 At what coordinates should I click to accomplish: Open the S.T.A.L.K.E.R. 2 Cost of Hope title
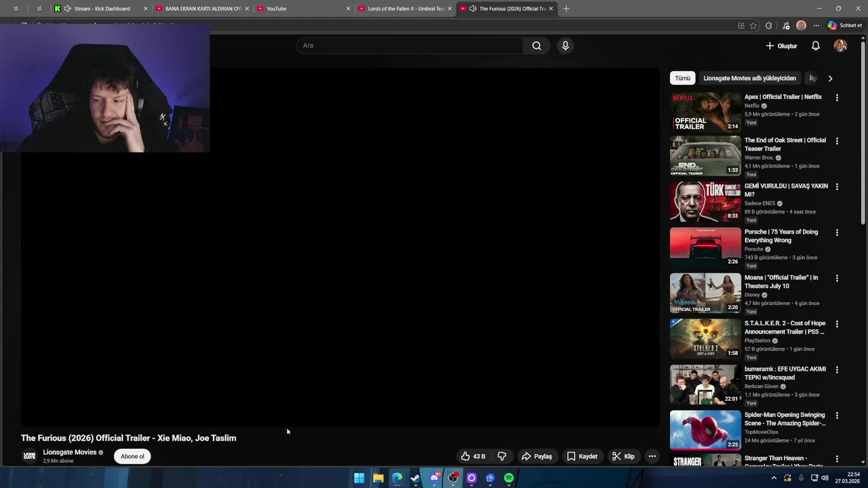785,327
